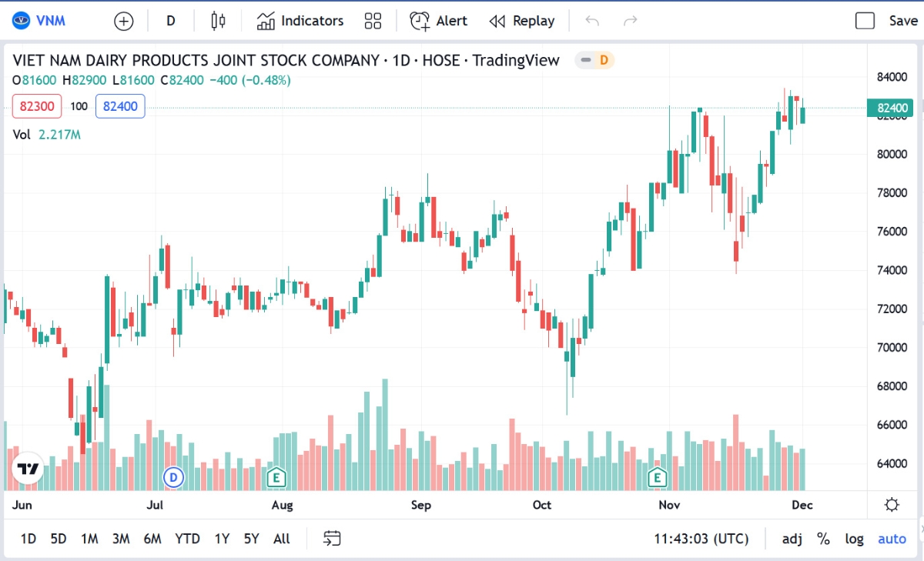Click the Save layout button
The height and width of the screenshot is (561, 924).
tap(887, 21)
